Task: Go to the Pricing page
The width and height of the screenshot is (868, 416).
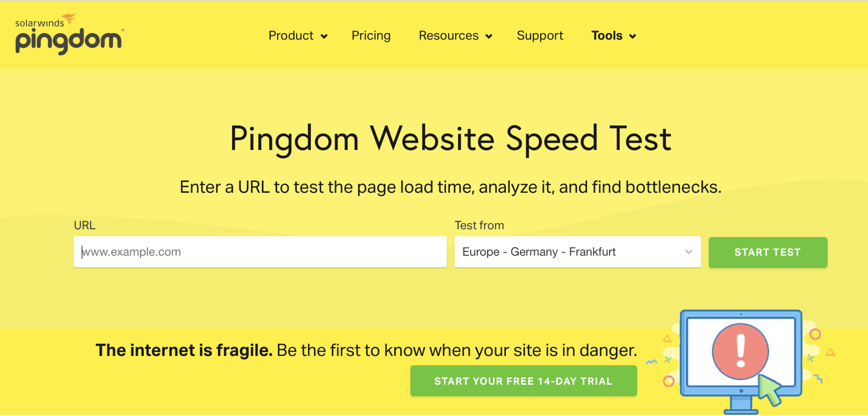Action: coord(371,36)
